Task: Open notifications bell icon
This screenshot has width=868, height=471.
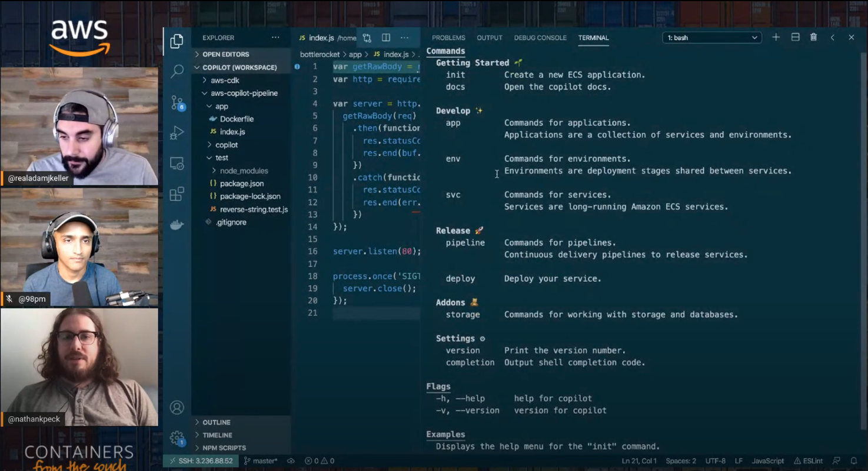Action: point(854,461)
